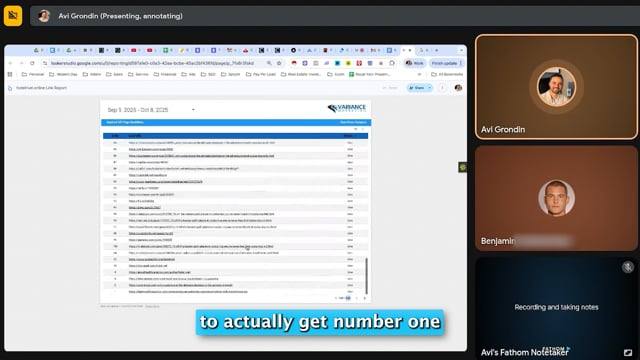Click Avi Grondin's presenter avatar in header

pos(44,16)
